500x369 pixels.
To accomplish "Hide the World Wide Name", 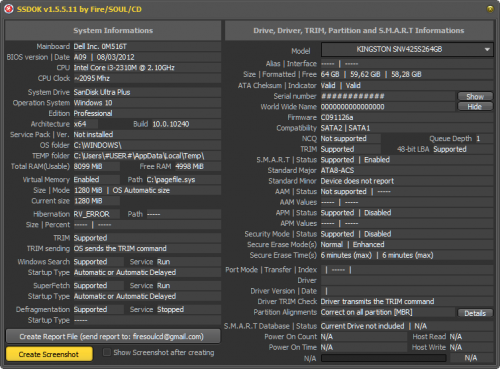I will 475,107.
